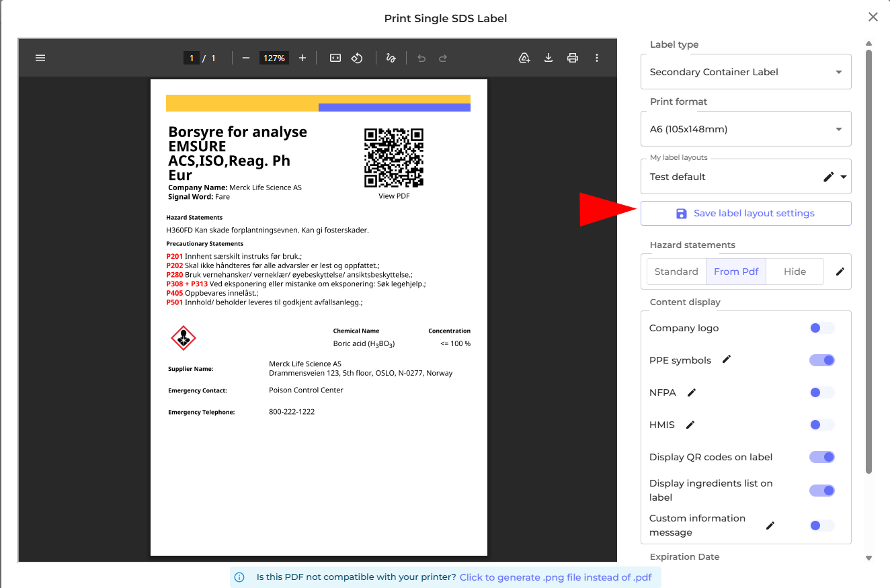Click the PDF page number field
This screenshot has width=890, height=588.
pyautogui.click(x=192, y=58)
